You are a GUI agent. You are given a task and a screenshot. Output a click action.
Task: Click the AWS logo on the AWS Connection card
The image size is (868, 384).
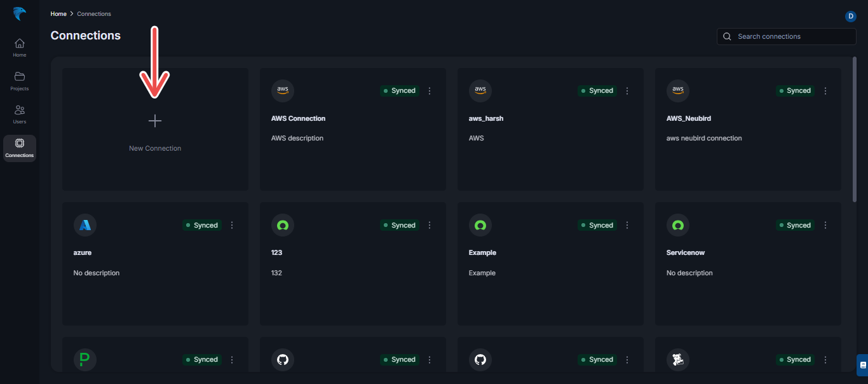click(283, 90)
